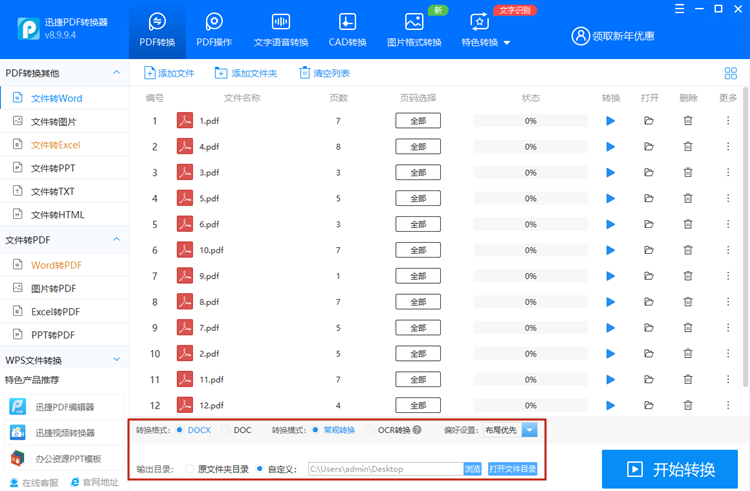Open 文字语音转换 tab

click(x=281, y=30)
